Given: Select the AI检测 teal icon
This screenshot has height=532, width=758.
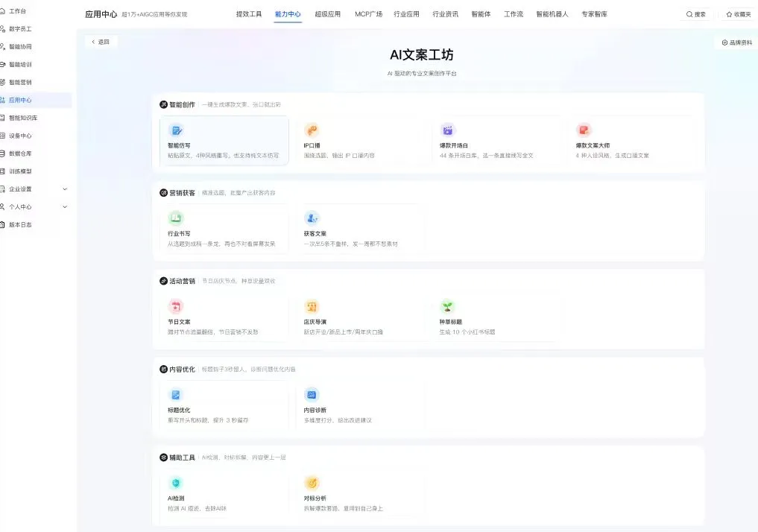Looking at the screenshot, I should click(x=176, y=483).
